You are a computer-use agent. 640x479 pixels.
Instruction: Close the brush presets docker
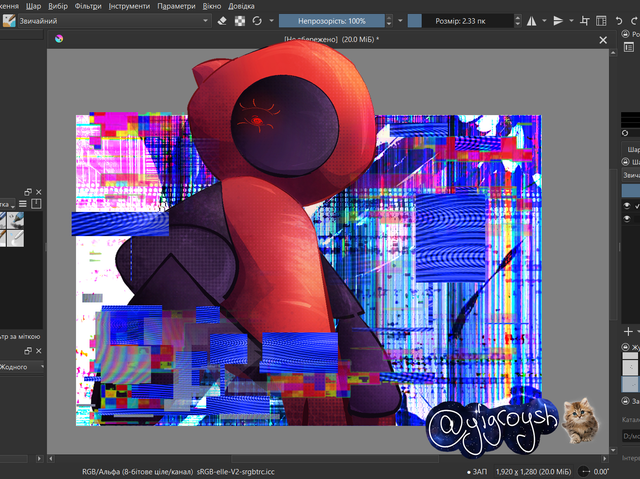tap(38, 192)
